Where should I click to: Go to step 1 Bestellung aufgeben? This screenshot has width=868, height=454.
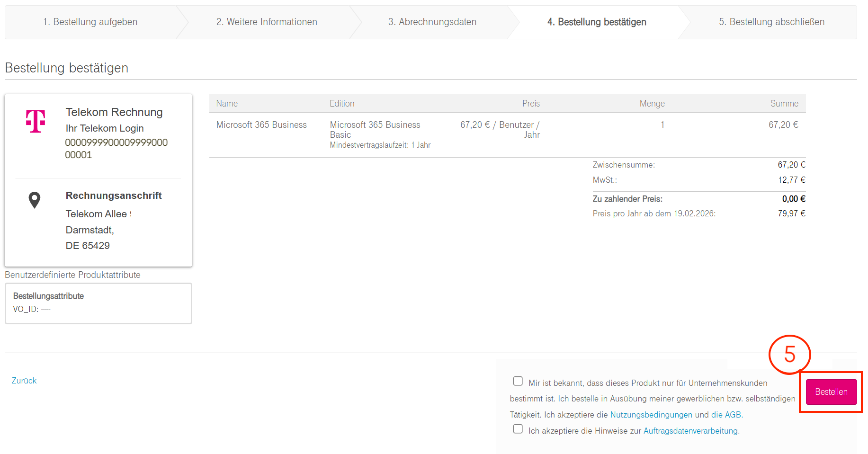click(x=90, y=22)
